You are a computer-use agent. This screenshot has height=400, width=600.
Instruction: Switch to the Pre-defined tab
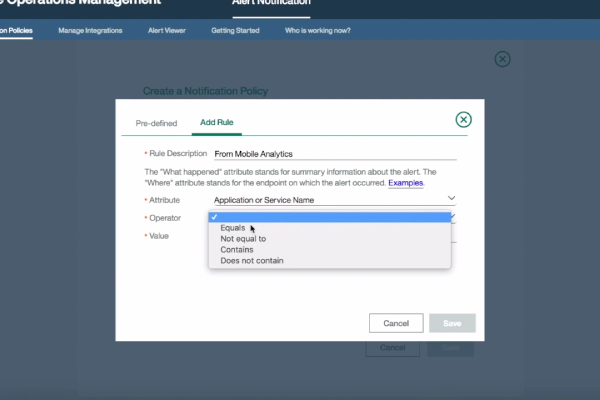click(x=156, y=123)
